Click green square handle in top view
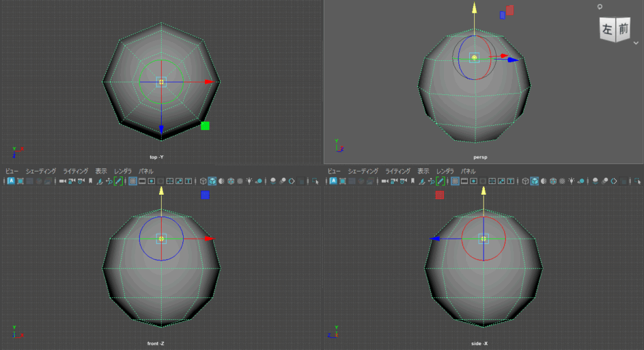 click(x=205, y=126)
